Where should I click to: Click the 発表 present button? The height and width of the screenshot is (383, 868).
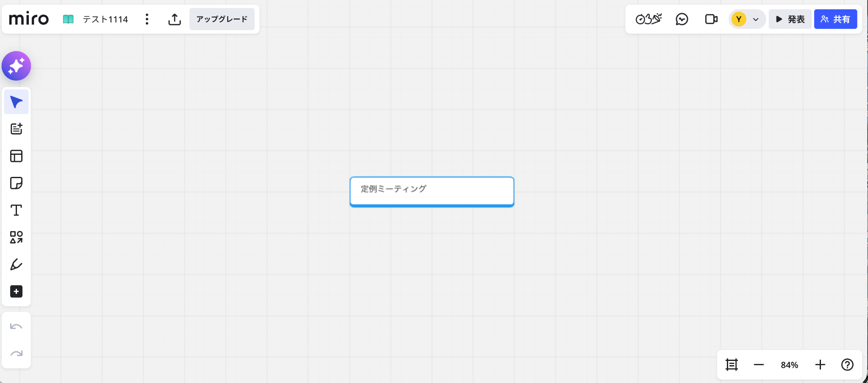pyautogui.click(x=790, y=19)
